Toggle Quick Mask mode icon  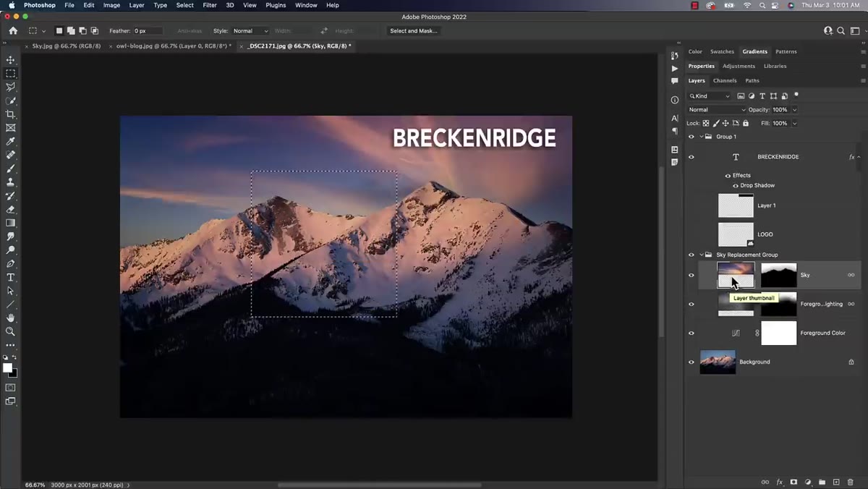coord(10,388)
